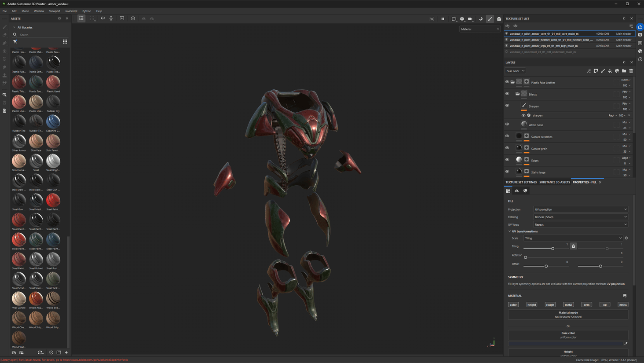Hide the vanduul_n_pilot_armor_core texture set
This screenshot has width=644, height=363.
[506, 33]
